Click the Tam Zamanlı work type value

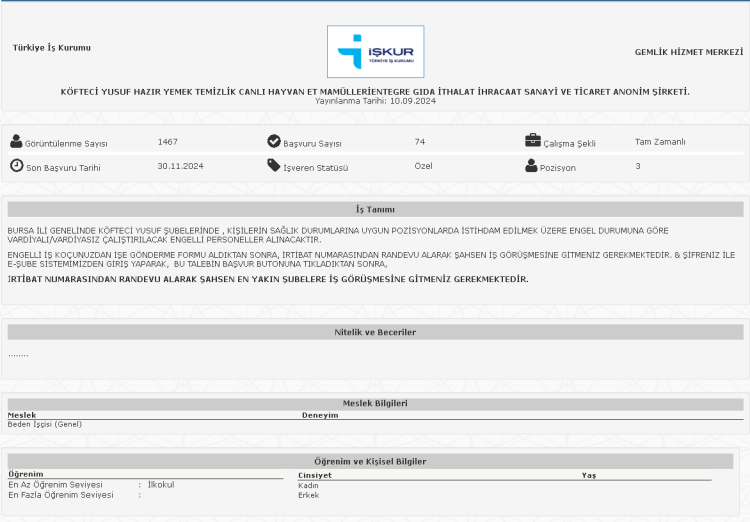pos(659,142)
